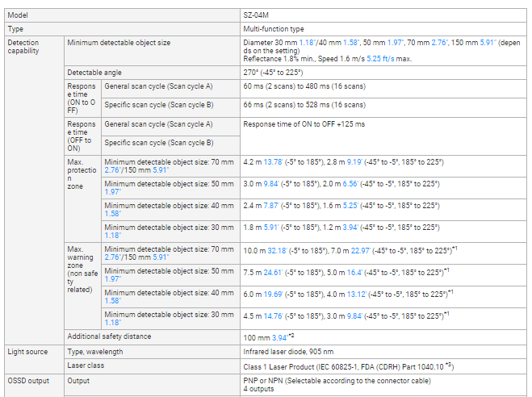Click the Response time (ON to OFF) label

82,98
